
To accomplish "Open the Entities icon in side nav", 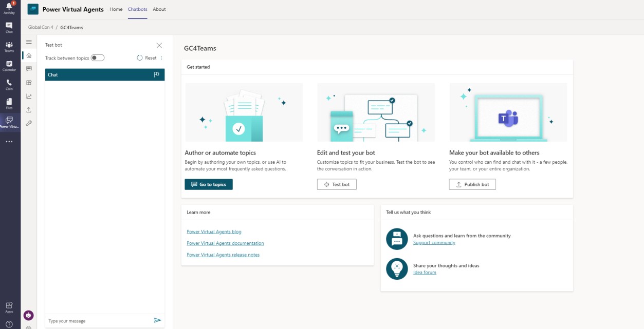I will pos(29,83).
